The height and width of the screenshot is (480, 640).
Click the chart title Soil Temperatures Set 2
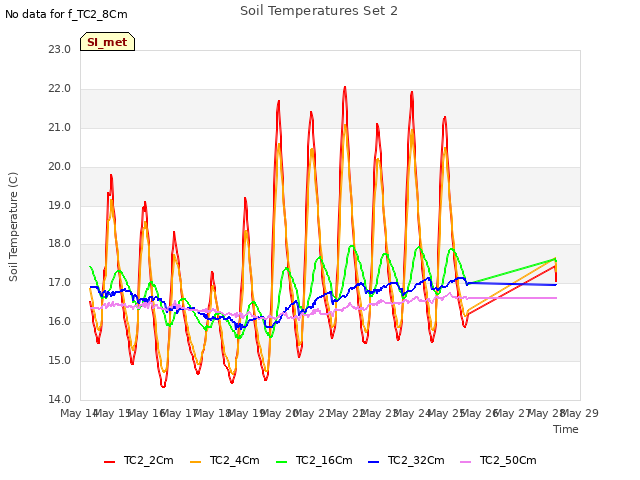click(319, 11)
